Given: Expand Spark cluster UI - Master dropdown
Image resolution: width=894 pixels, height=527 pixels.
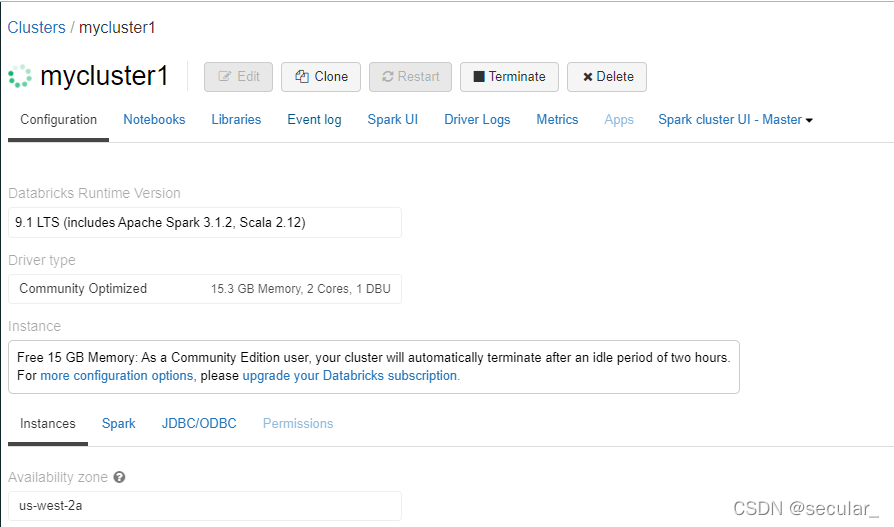Looking at the screenshot, I should tap(735, 120).
